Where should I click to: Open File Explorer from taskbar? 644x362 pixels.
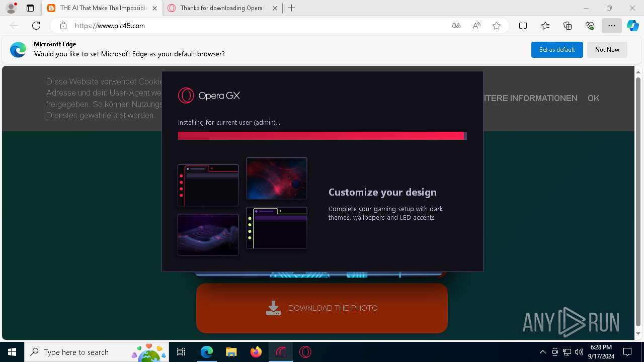[x=231, y=352]
